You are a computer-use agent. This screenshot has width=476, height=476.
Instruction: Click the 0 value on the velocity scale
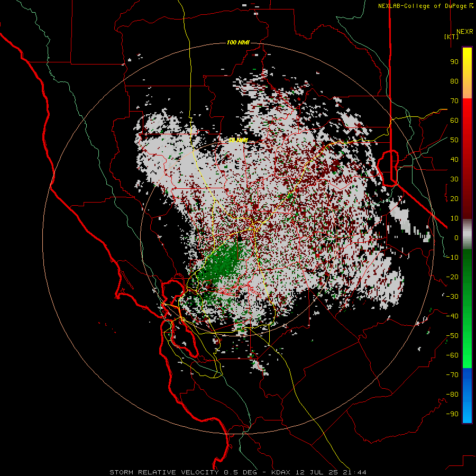(456, 238)
